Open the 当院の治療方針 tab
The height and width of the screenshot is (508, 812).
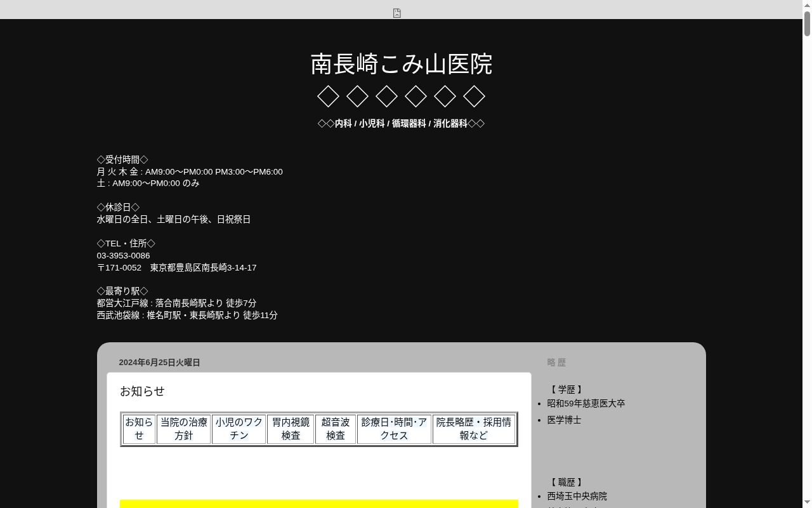(183, 429)
